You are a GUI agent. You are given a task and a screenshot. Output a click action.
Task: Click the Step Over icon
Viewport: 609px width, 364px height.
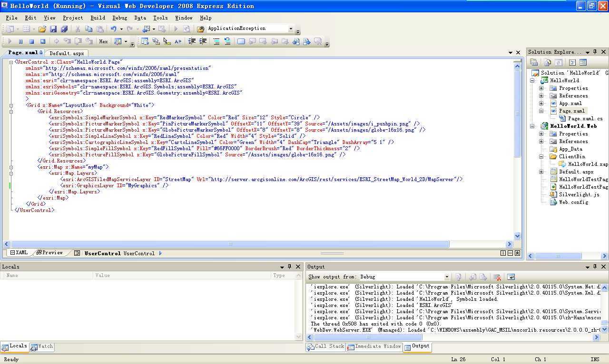(78, 42)
